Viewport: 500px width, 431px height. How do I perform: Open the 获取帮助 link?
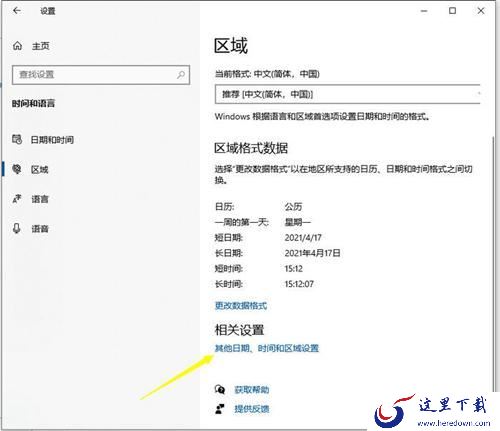(x=252, y=390)
